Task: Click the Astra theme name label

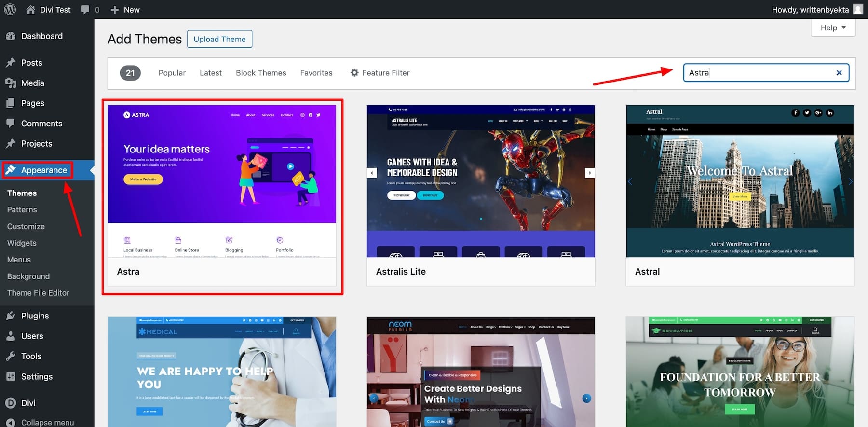Action: [x=128, y=272]
